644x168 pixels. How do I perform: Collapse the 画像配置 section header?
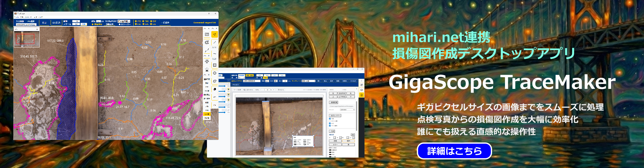click(x=334, y=102)
